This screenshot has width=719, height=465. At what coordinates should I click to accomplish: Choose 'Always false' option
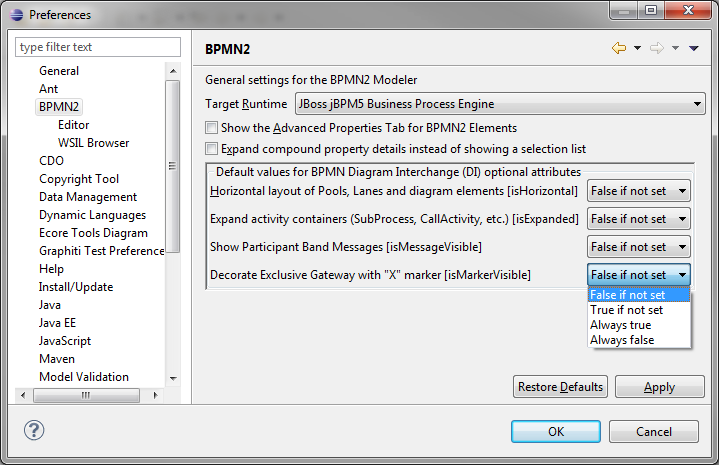tap(639, 340)
